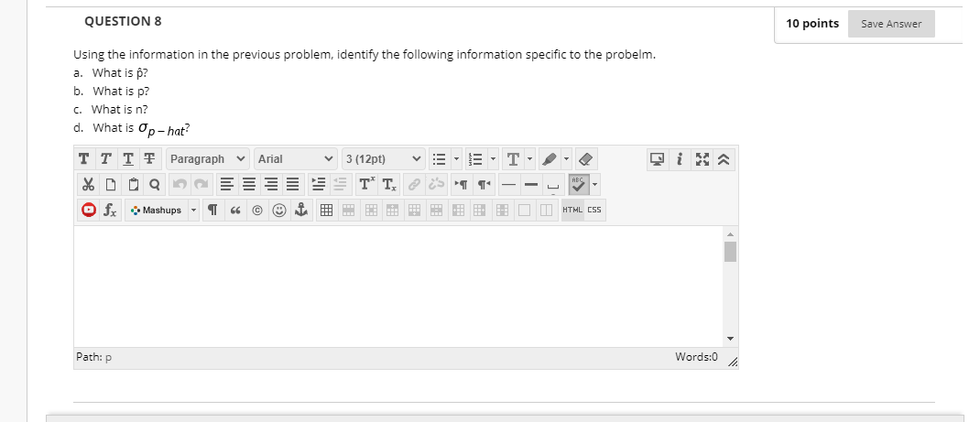Apply bold formatting in the editor
980x422 pixels.
coord(83,159)
